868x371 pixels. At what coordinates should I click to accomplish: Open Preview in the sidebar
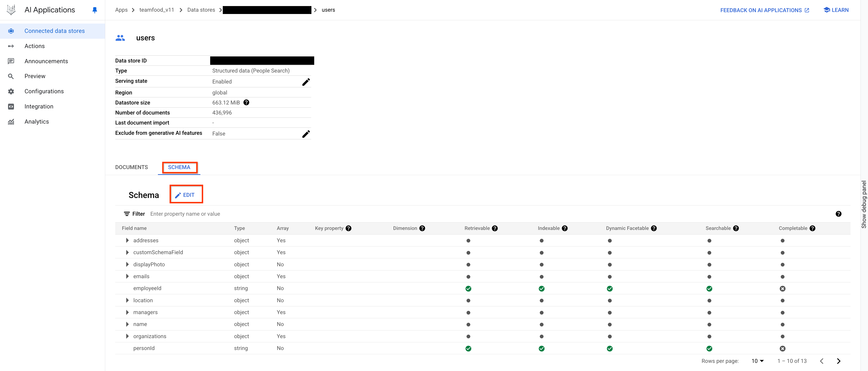[x=52, y=76]
